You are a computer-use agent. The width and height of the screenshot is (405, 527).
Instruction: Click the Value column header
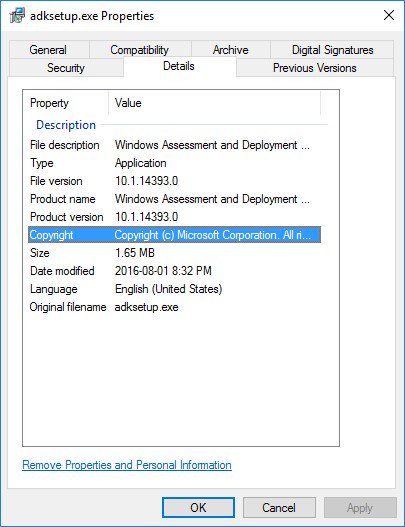coord(214,103)
